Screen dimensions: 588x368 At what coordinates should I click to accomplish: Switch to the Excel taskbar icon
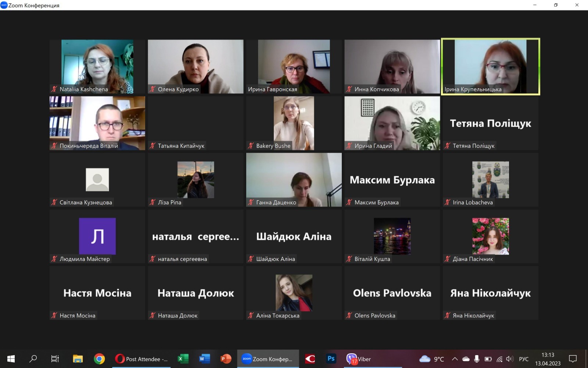pos(183,359)
